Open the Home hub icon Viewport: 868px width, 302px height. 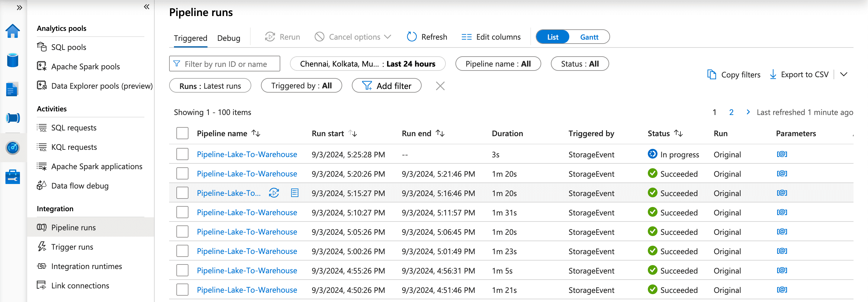point(13,31)
